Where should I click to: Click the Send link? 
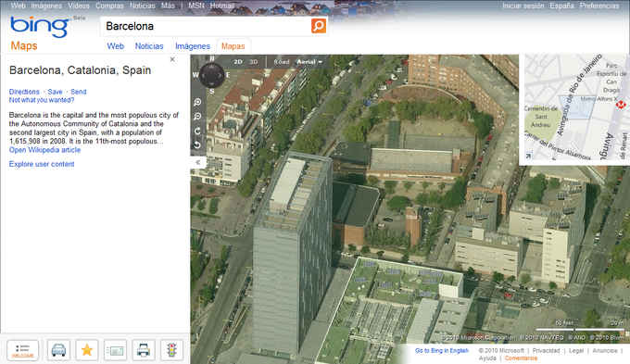click(79, 92)
